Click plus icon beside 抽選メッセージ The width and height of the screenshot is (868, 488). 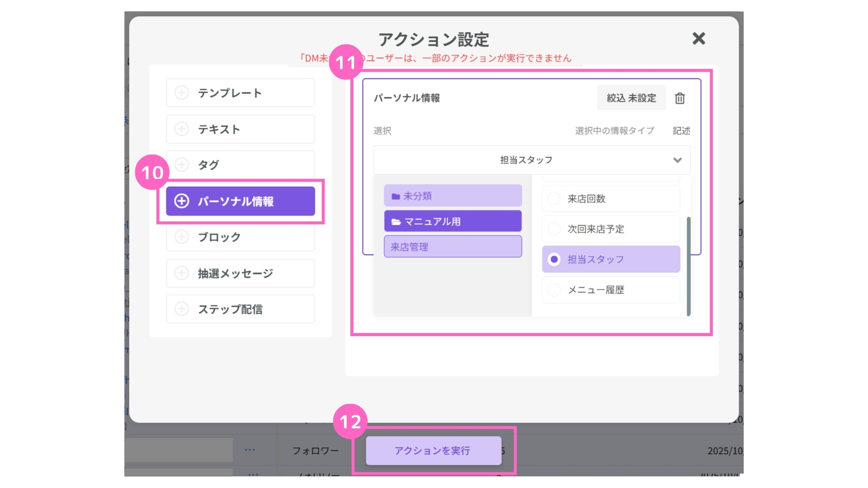tap(182, 273)
